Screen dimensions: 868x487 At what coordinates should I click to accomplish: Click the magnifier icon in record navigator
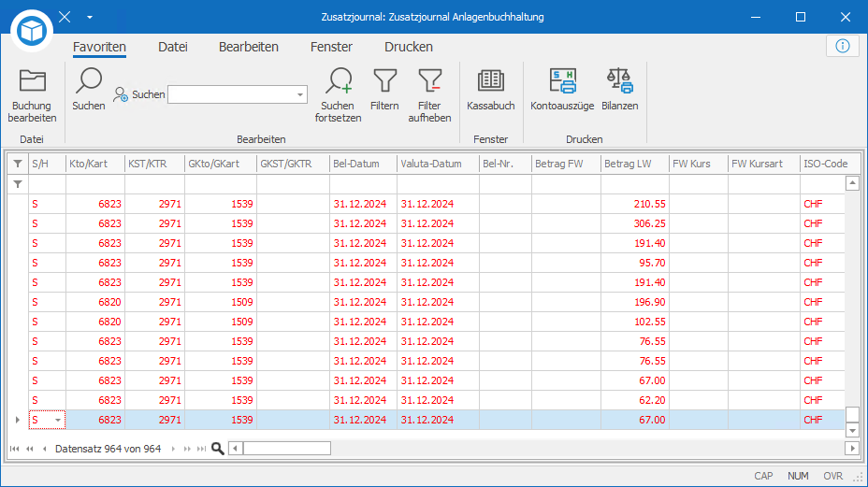(218, 449)
